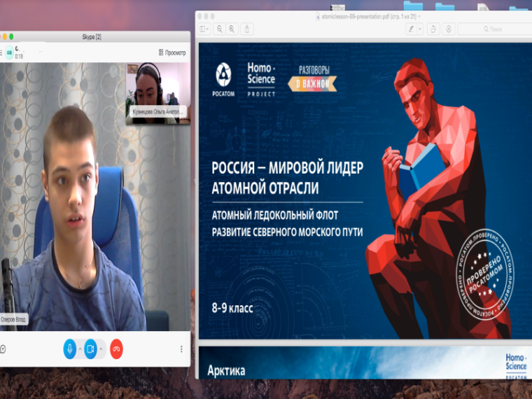532x399 pixels.
Task: Click the text Атомный ледокольный флот
Action: pos(275,215)
